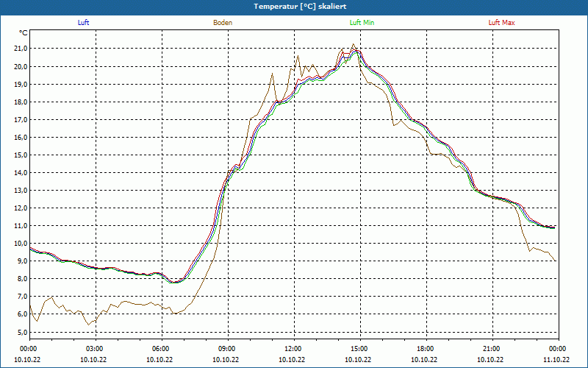Click the y-axis value 19,0
The height and width of the screenshot is (368, 588).
(x=21, y=84)
